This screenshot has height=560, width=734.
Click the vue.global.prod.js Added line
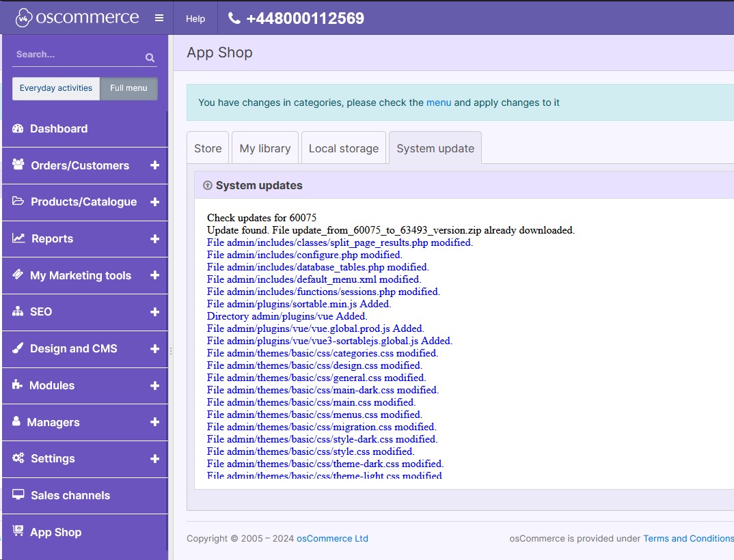[x=316, y=328]
